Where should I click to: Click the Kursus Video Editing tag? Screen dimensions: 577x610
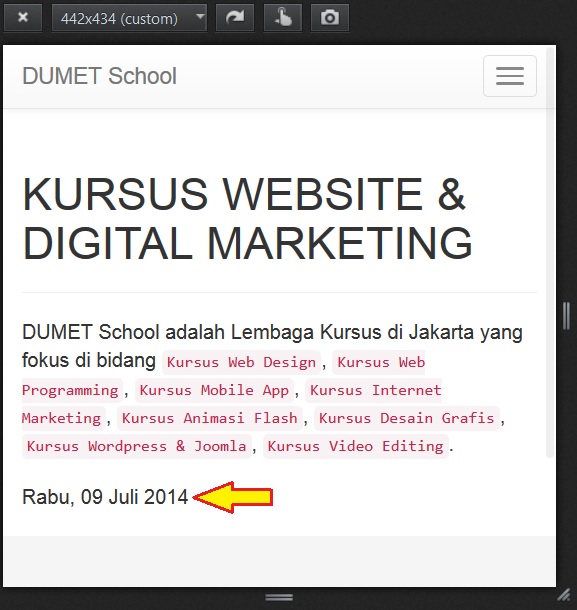(356, 446)
